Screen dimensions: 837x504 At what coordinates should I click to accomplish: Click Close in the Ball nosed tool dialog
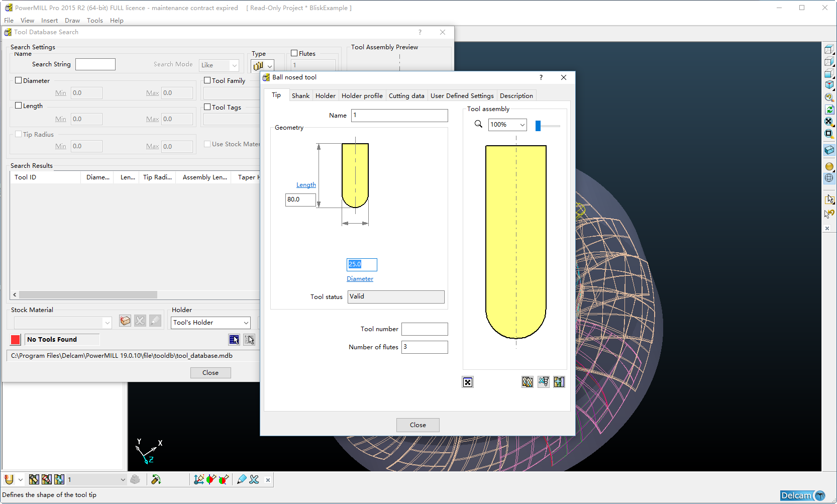[x=418, y=425]
